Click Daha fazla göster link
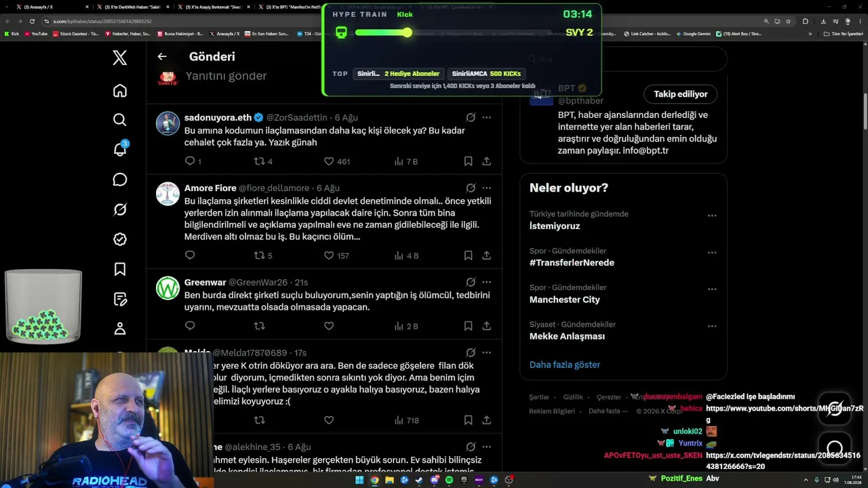This screenshot has width=868, height=488. click(565, 365)
